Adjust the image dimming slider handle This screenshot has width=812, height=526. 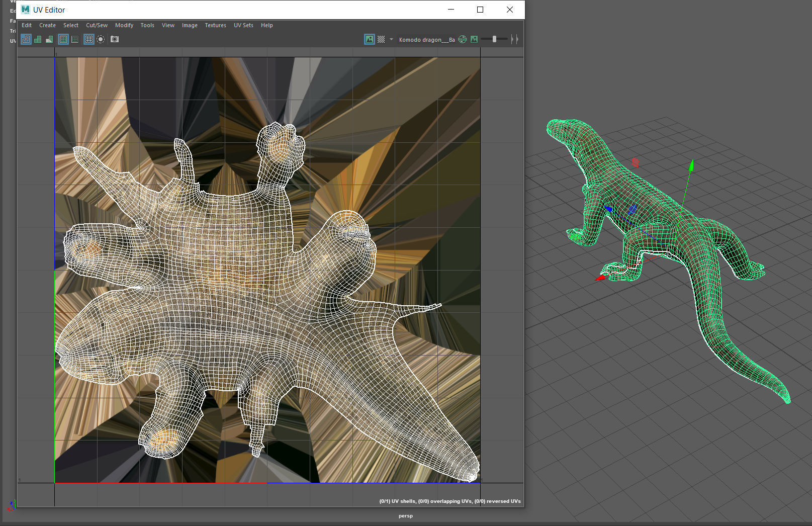tap(494, 39)
